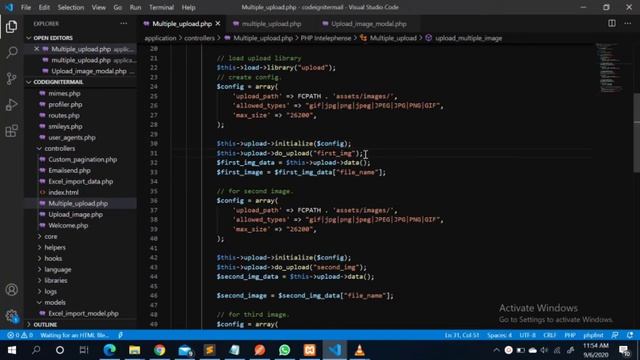Open XAMPP from taskbar
The width and height of the screenshot is (640, 360).
pyautogui.click(x=309, y=350)
